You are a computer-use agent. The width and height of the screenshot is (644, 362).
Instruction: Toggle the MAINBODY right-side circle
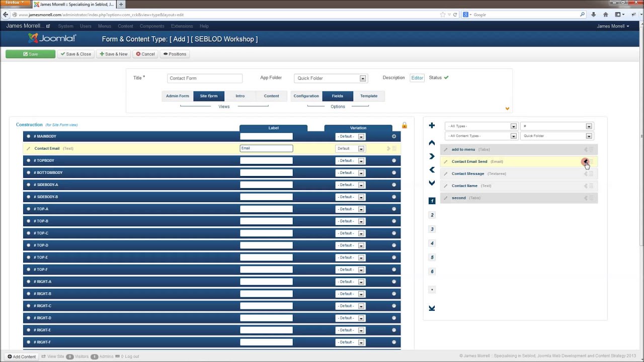tap(394, 136)
